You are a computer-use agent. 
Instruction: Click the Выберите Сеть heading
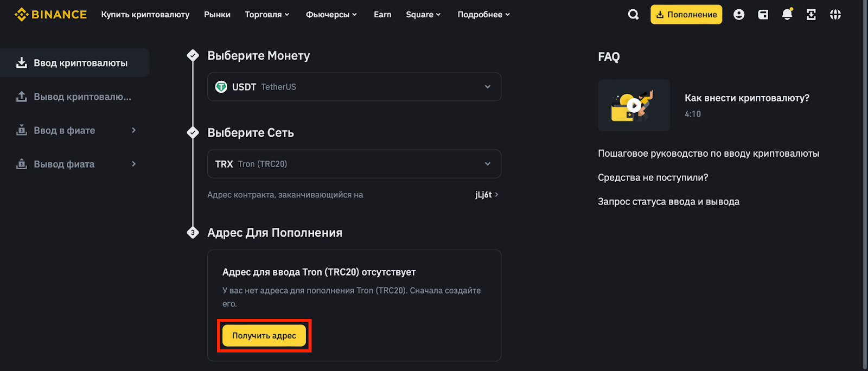pyautogui.click(x=251, y=133)
